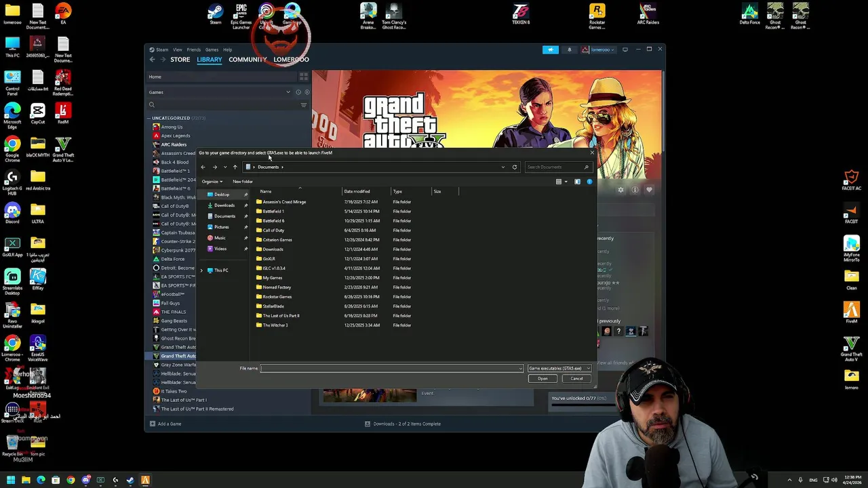Screen dimensions: 868x488
Task: Open the Organize dropdown menu
Action: (x=212, y=182)
